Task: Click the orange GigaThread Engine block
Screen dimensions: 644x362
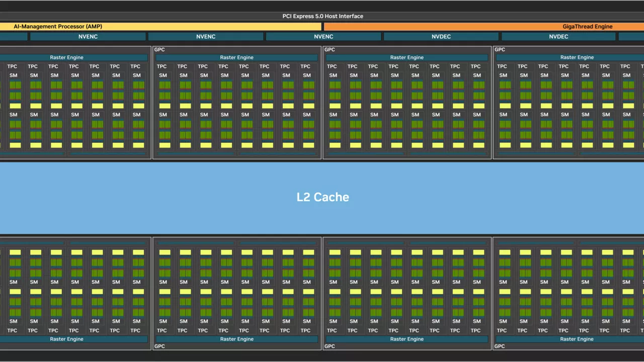Action: point(484,27)
